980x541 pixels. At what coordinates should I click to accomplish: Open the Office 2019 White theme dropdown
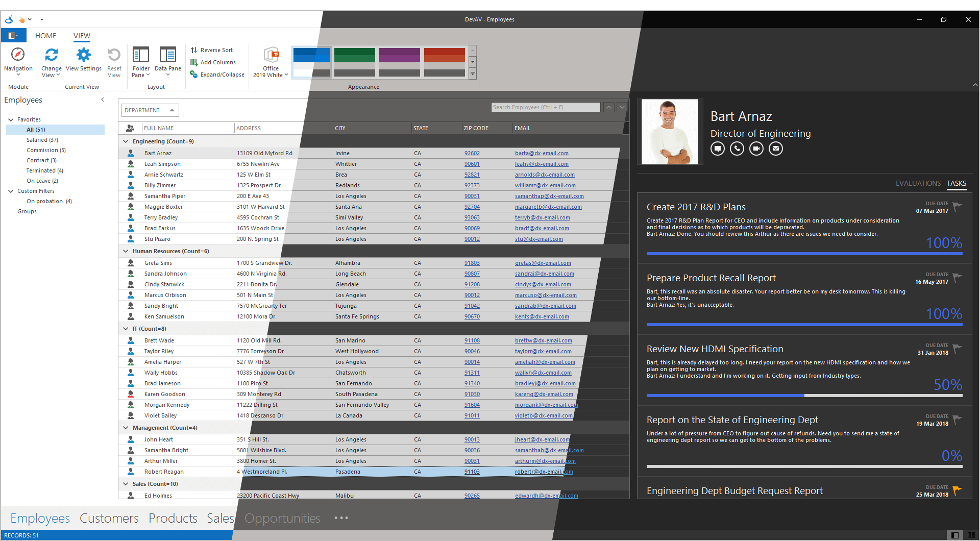click(286, 75)
